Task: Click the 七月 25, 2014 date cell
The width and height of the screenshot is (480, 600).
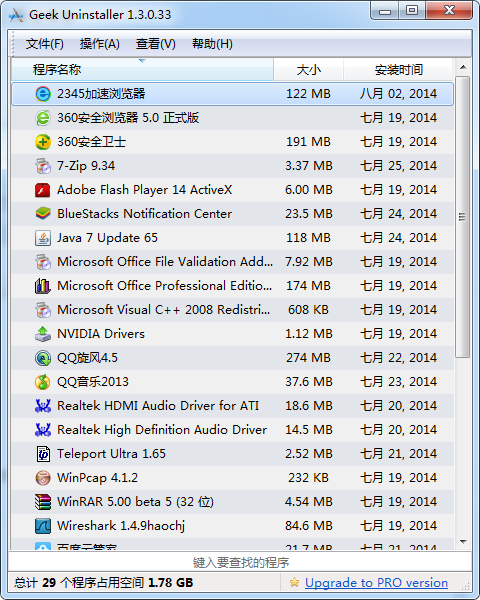Action: point(398,166)
